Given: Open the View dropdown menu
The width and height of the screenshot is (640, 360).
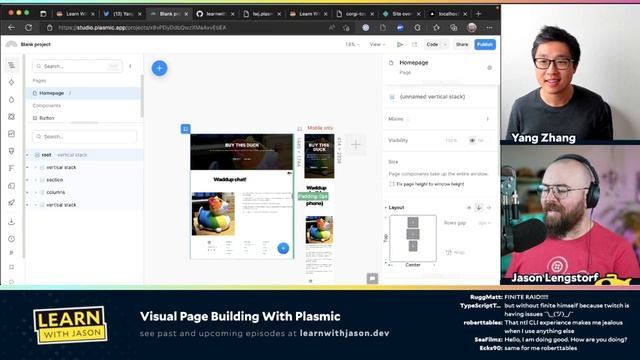Looking at the screenshot, I should pos(377,44).
